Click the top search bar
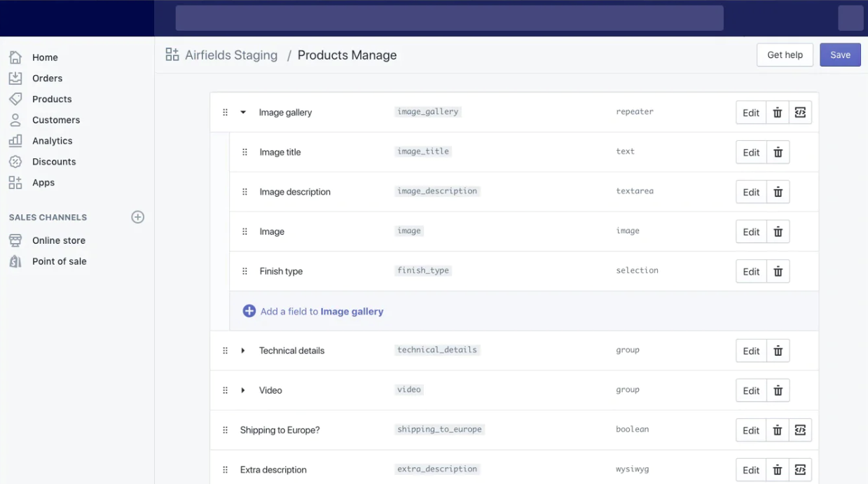Screen dimensions: 868x484 (449, 18)
